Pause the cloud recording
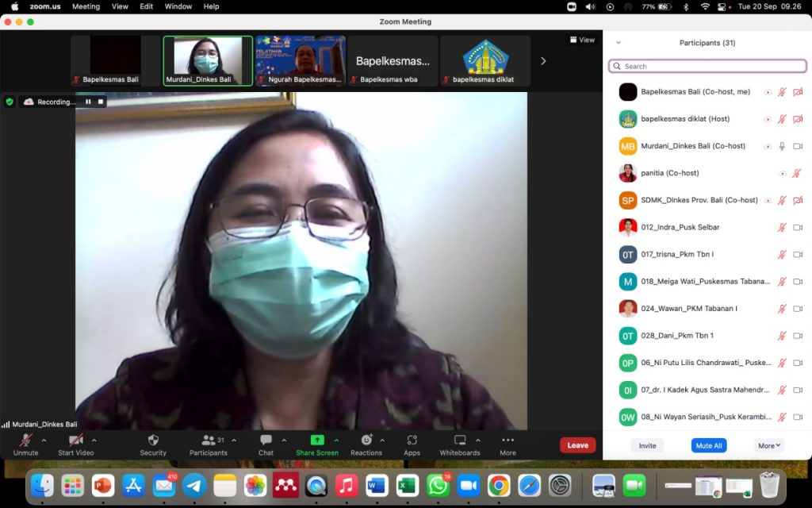The width and height of the screenshot is (812, 508). tap(88, 102)
